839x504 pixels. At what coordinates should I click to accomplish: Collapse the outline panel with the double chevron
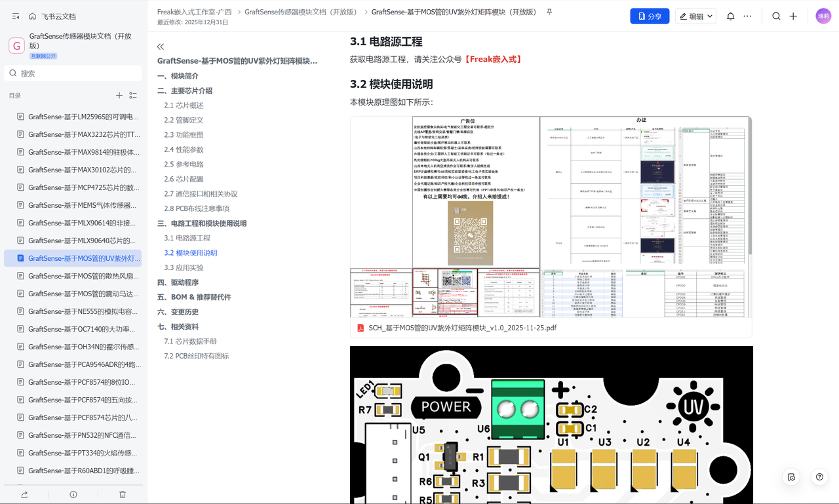(x=161, y=47)
